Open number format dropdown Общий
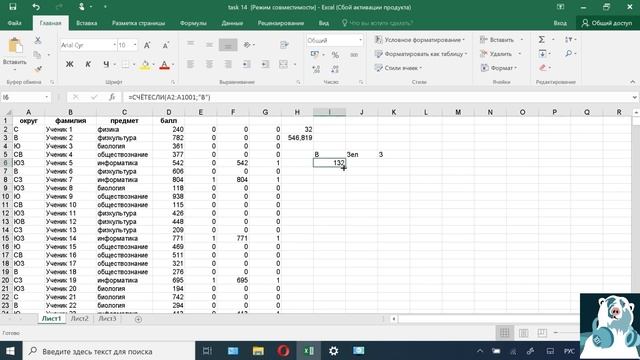 point(360,40)
